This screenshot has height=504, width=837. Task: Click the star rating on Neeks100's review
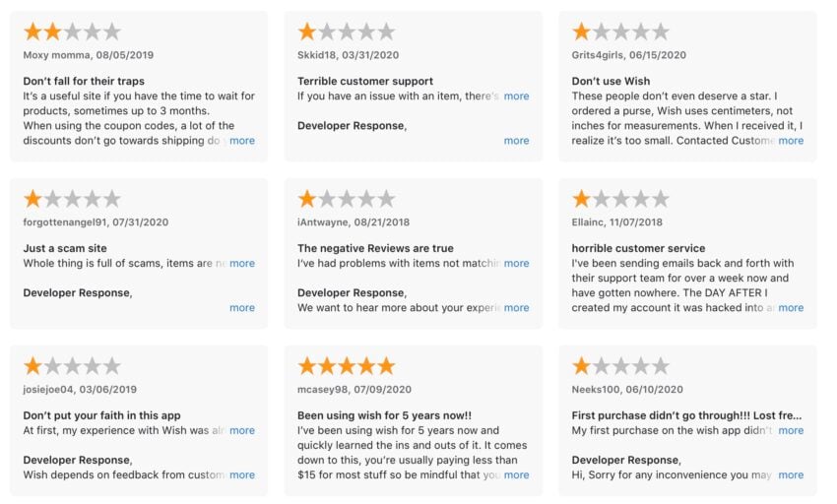click(620, 366)
